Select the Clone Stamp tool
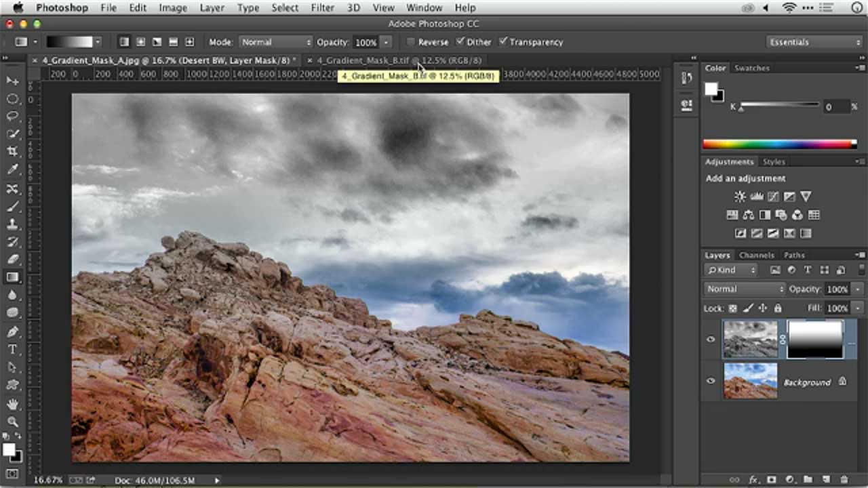This screenshot has width=868, height=488. coord(12,224)
